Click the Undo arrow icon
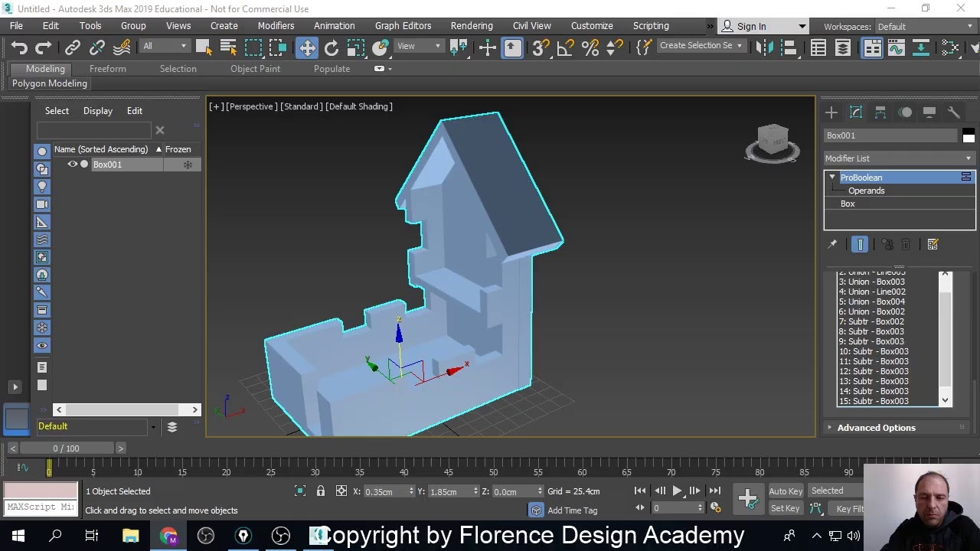This screenshot has height=551, width=980. (19, 47)
